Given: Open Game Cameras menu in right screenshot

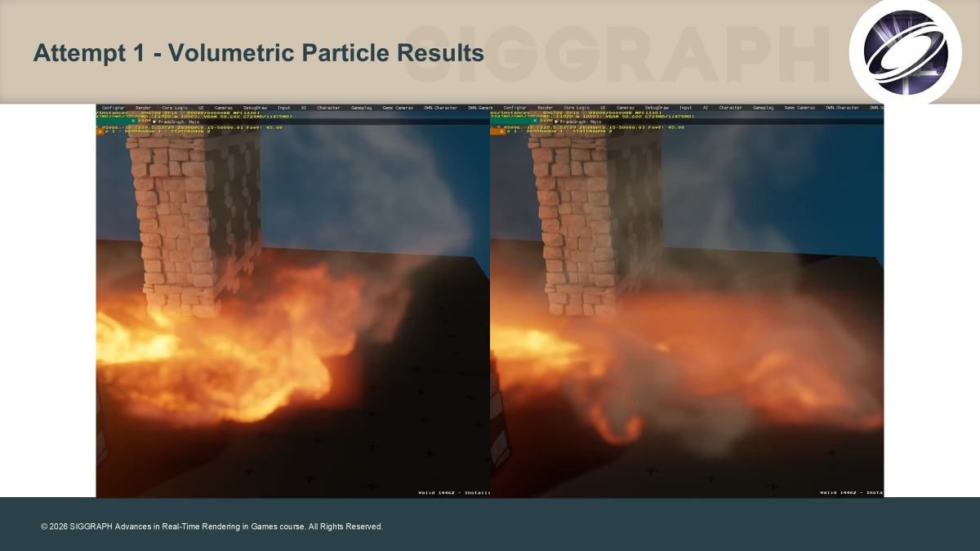Looking at the screenshot, I should tap(800, 108).
